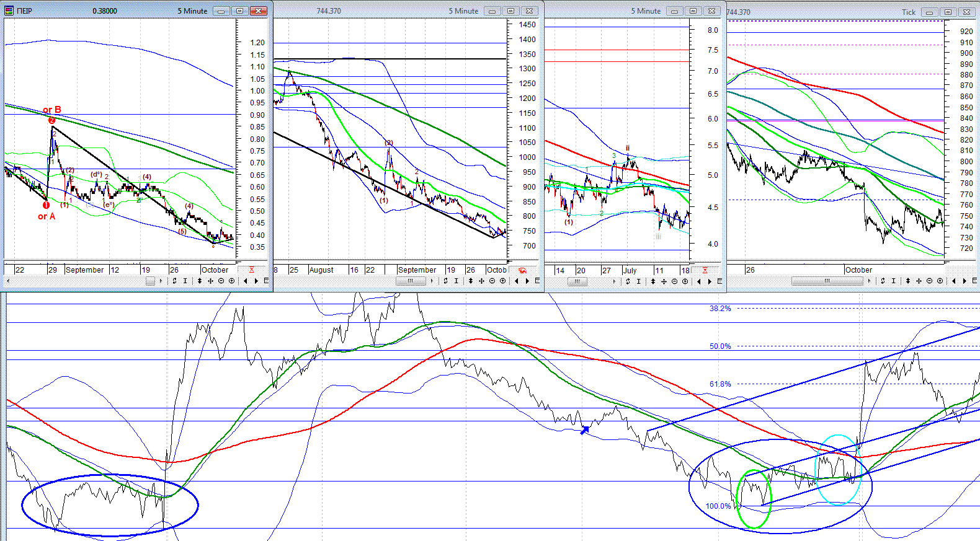Zoom in the July chart
980x541 pixels.
tap(685, 281)
